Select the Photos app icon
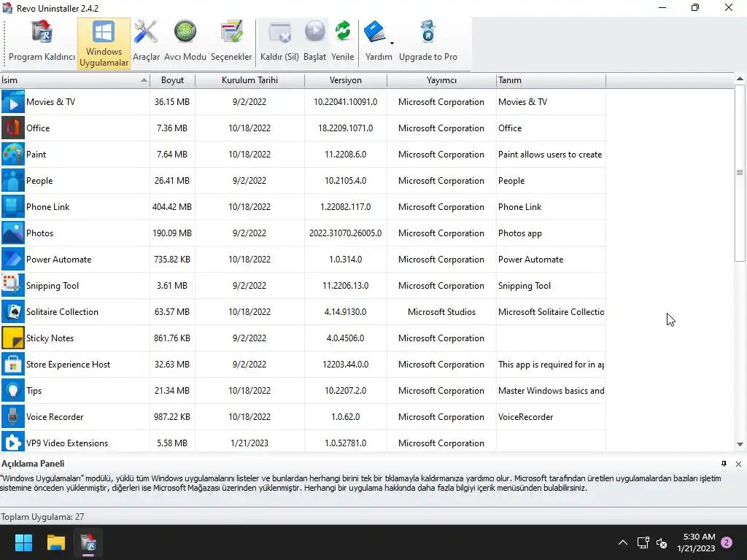Viewport: 747px width, 560px height. point(13,233)
